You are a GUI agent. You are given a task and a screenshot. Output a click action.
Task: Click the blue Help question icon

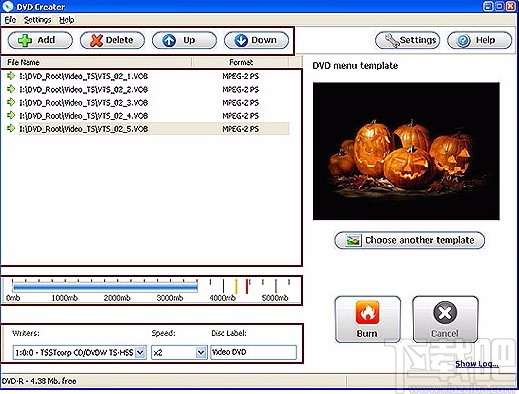click(x=464, y=41)
